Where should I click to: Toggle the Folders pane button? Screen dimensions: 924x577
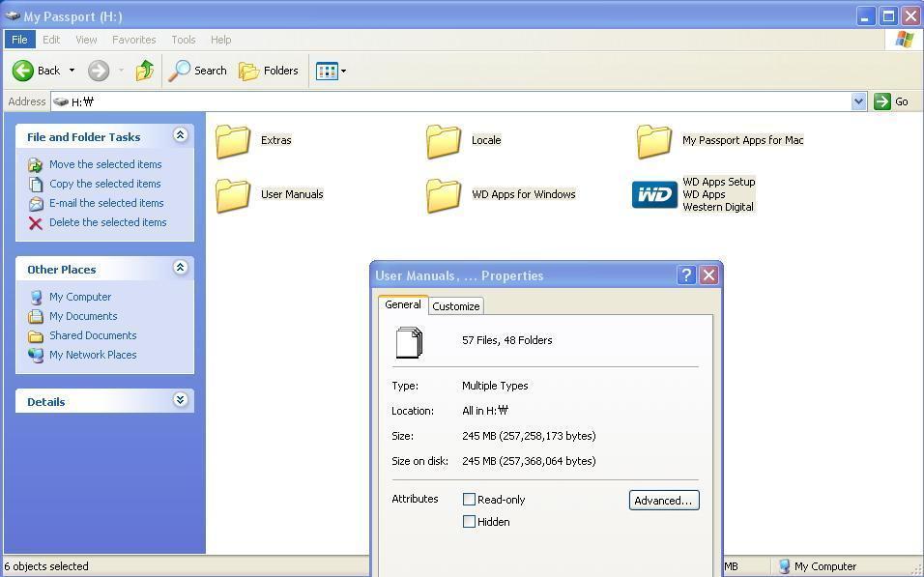[269, 71]
